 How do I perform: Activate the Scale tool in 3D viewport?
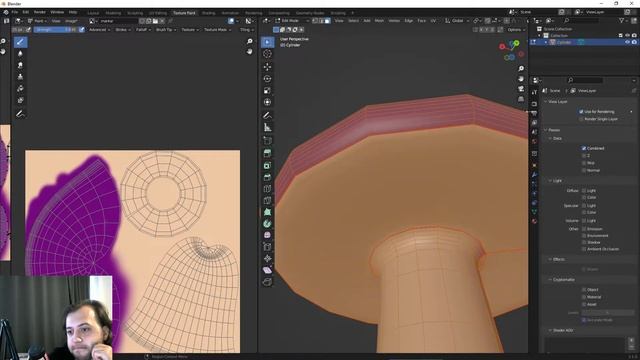[x=267, y=91]
